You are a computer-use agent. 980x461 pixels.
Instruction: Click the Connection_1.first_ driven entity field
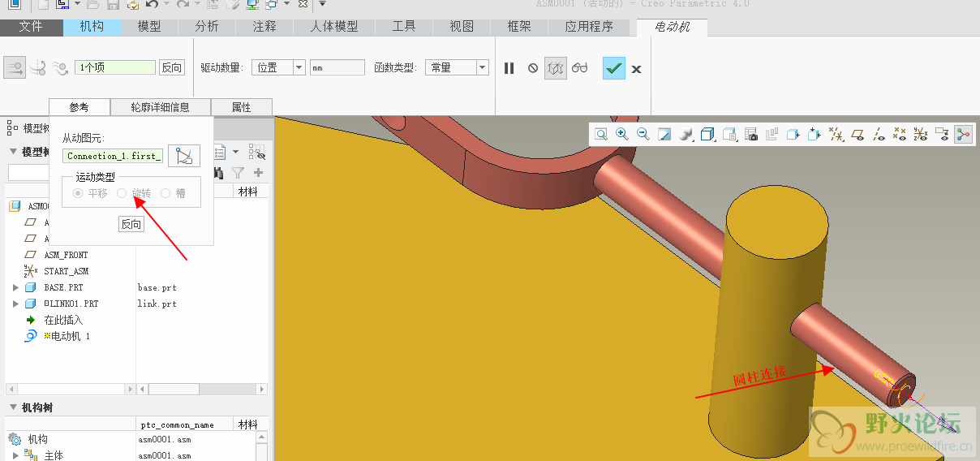coord(114,156)
